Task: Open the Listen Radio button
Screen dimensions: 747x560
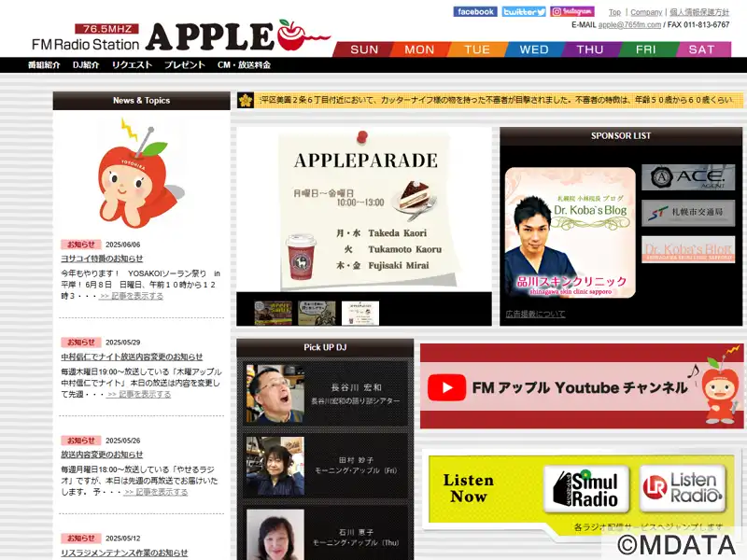Action: click(x=683, y=488)
